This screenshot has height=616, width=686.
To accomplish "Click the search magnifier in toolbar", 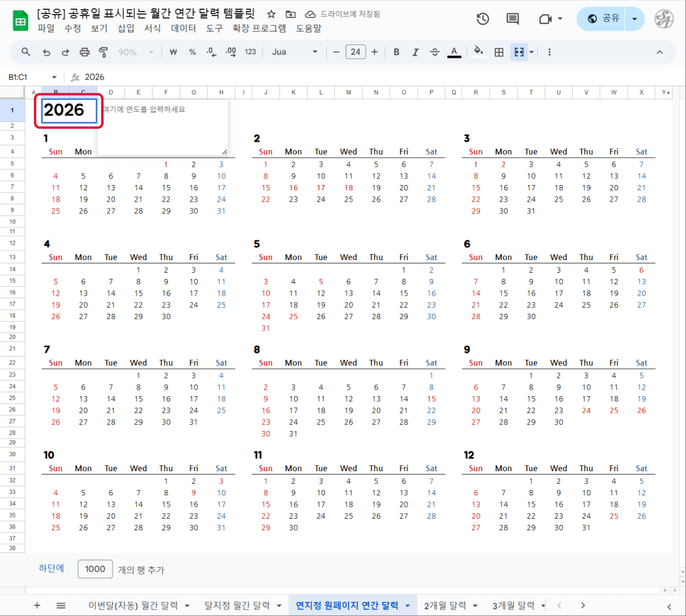I will (x=26, y=52).
